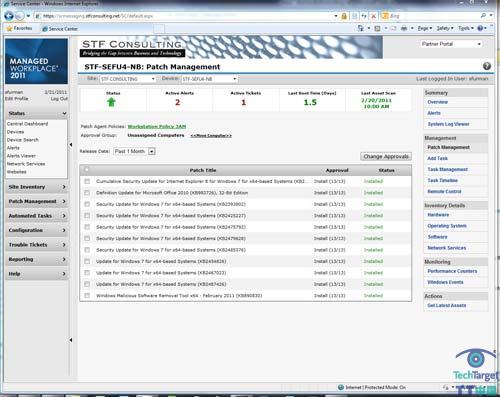Select all patches using the header checkbox
The height and width of the screenshot is (397, 500).
click(87, 170)
